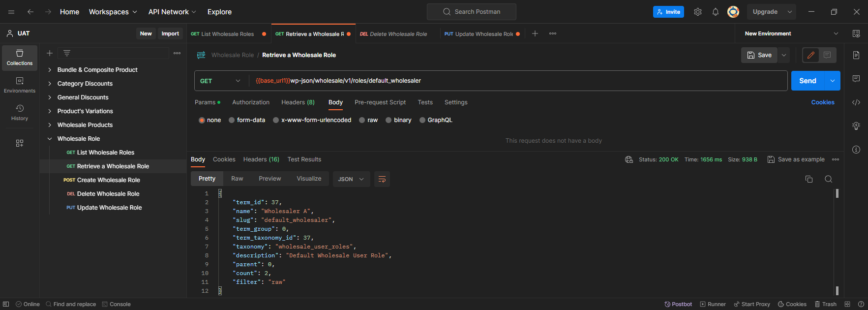Search within the response body

click(829, 179)
